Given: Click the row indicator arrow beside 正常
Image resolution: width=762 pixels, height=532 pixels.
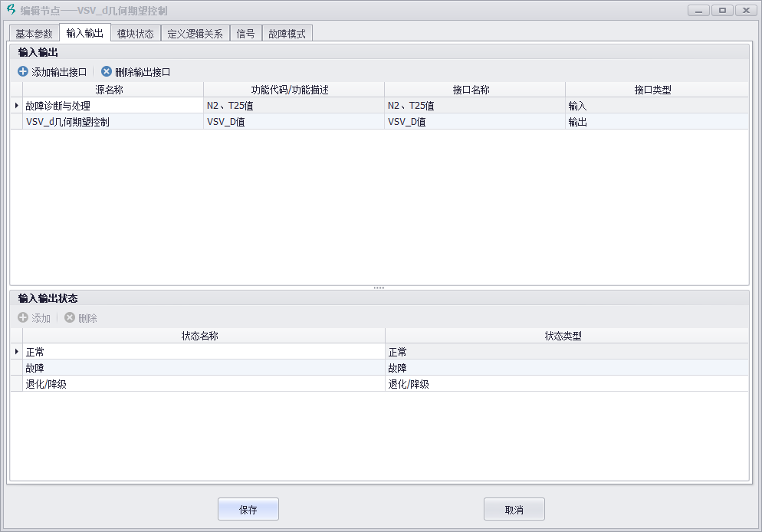Looking at the screenshot, I should point(17,352).
